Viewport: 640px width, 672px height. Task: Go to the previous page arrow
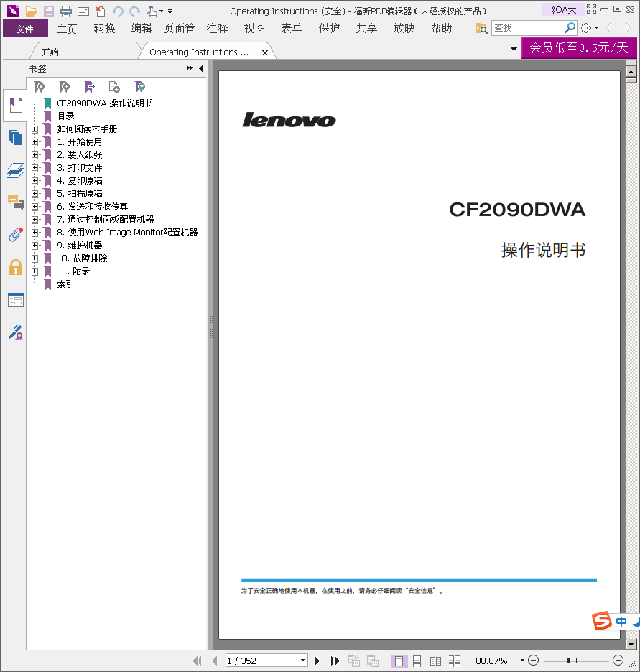(x=215, y=661)
